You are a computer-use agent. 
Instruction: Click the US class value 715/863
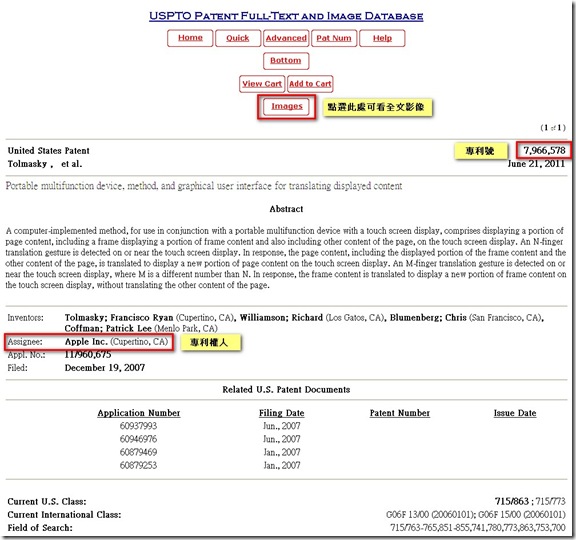(x=512, y=501)
